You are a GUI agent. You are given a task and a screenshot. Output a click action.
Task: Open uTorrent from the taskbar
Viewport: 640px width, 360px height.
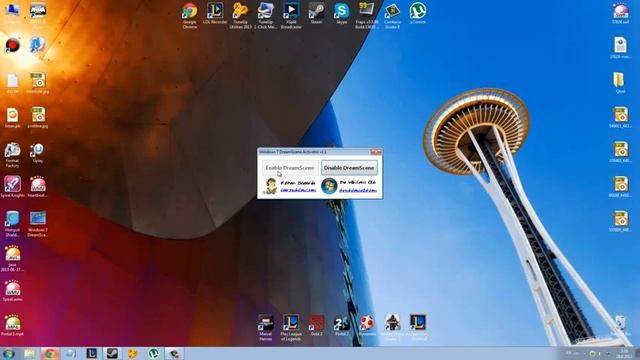point(153,353)
